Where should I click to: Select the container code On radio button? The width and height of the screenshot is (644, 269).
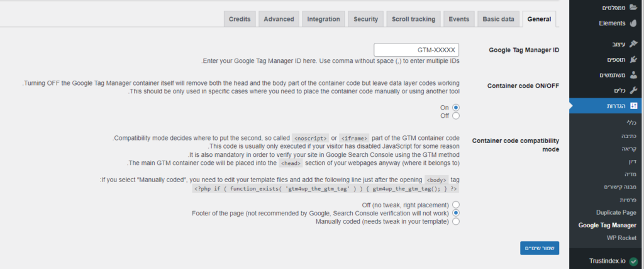(x=455, y=107)
